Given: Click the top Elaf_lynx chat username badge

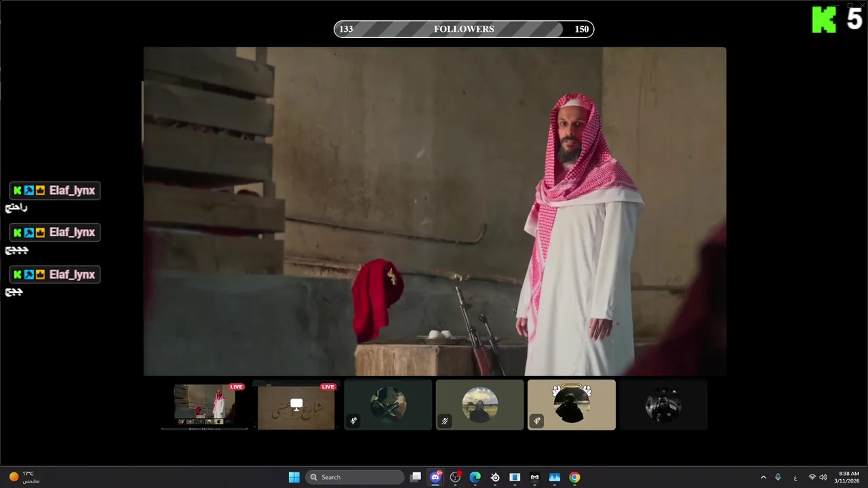Looking at the screenshot, I should pos(55,190).
